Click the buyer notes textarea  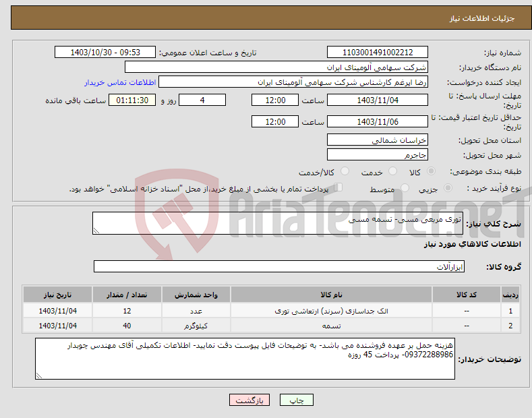point(245,359)
